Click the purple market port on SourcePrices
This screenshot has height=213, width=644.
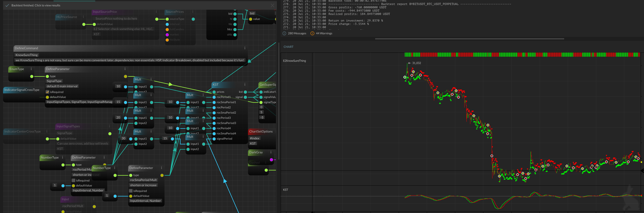tap(167, 35)
